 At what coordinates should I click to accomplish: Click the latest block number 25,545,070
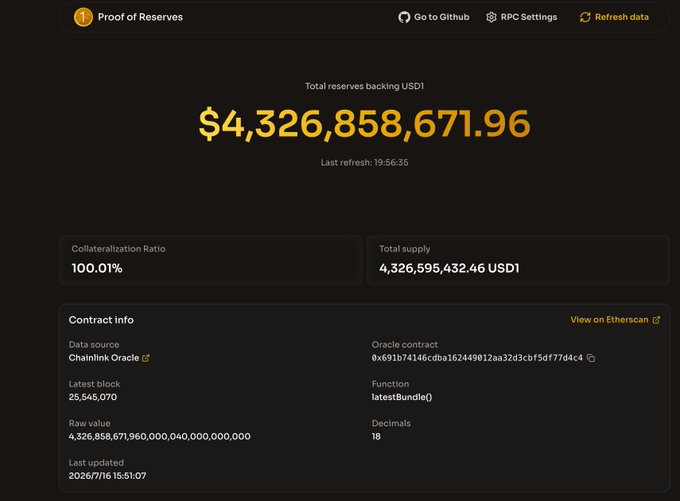pos(93,397)
